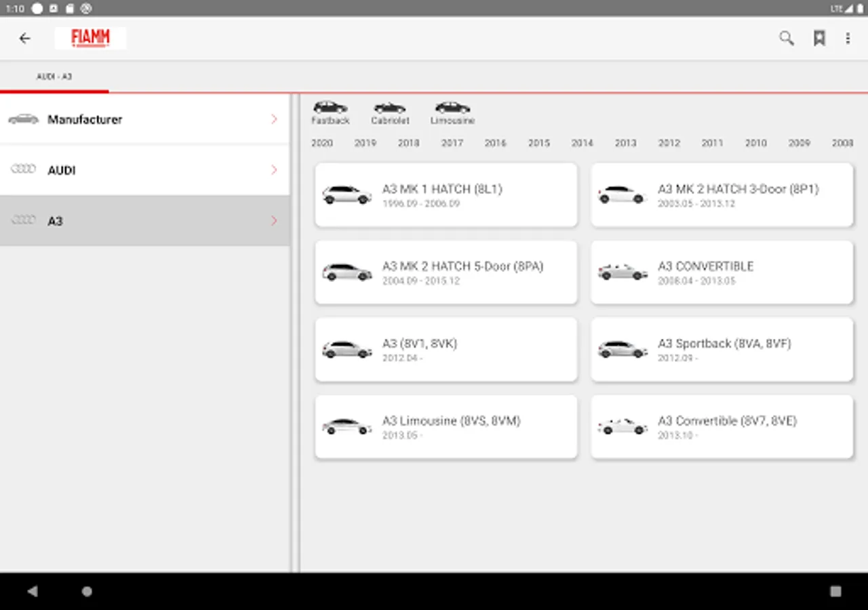The image size is (868, 610).
Task: Open the search magnifier
Action: (x=787, y=39)
